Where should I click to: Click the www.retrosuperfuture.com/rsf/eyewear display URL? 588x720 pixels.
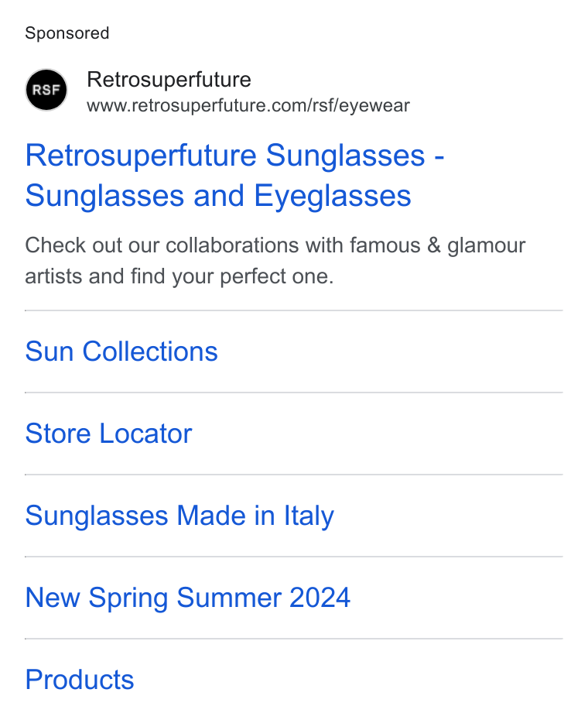pos(248,105)
